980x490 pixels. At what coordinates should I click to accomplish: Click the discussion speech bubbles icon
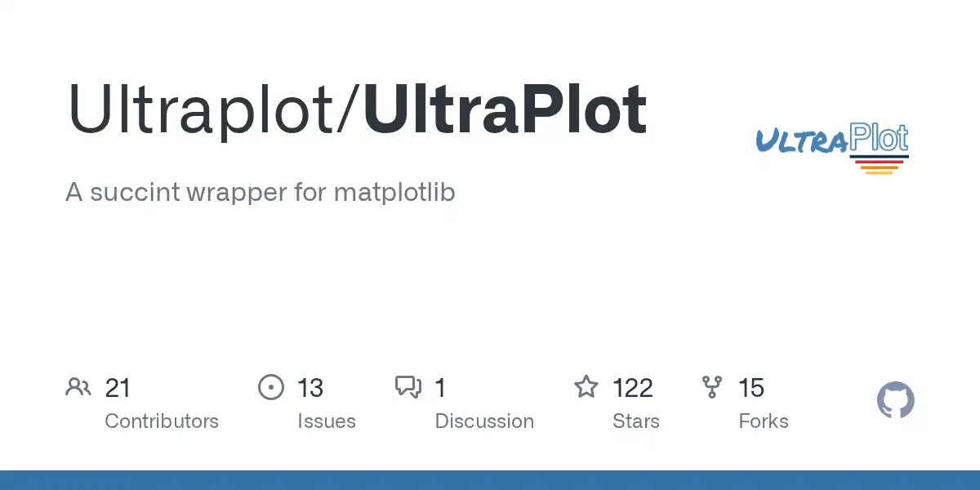408,387
